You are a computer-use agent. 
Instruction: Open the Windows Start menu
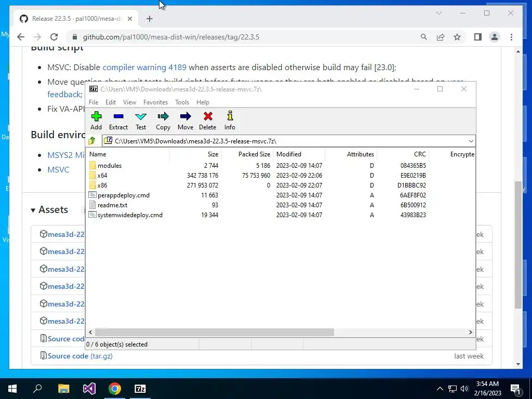(x=12, y=389)
